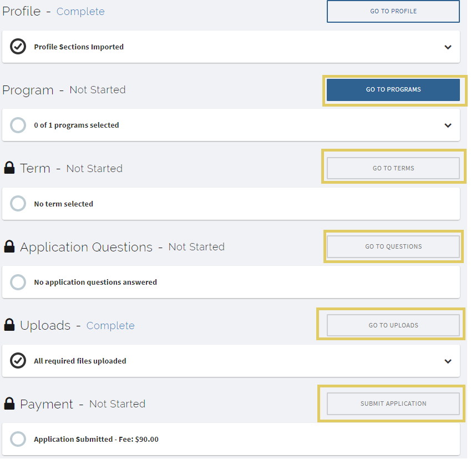This screenshot has width=476, height=464.
Task: Expand the Profile Sections Imported row
Action: pos(448,47)
